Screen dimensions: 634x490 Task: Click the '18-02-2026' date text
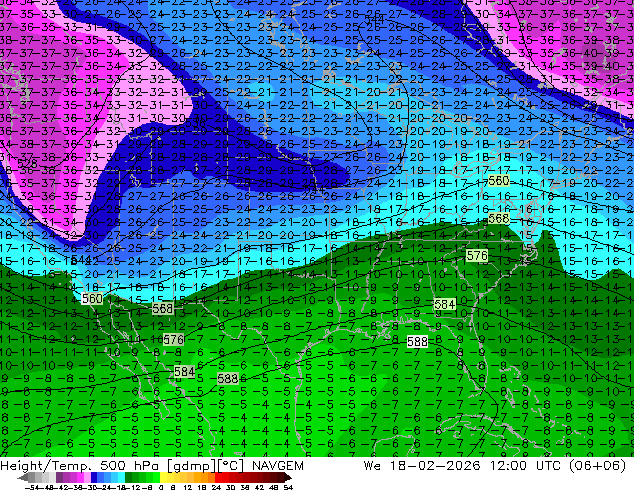[x=435, y=466]
